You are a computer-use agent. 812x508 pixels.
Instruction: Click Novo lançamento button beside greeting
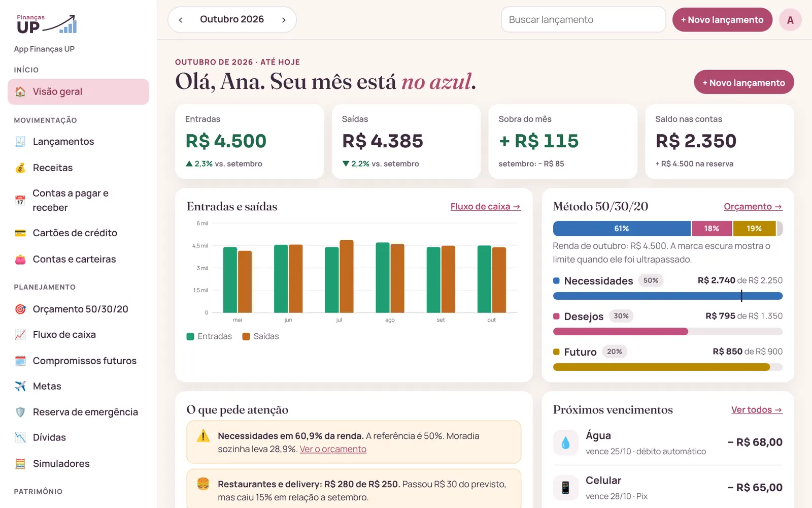tap(744, 82)
